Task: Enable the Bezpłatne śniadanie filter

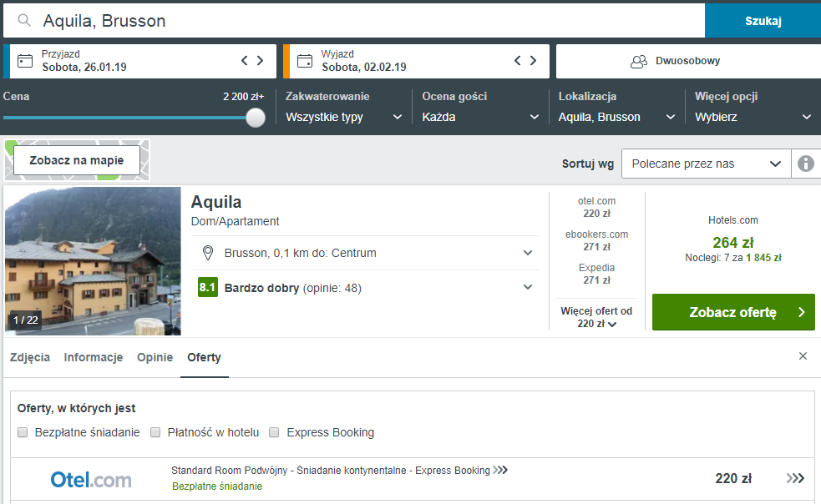Action: [x=24, y=432]
